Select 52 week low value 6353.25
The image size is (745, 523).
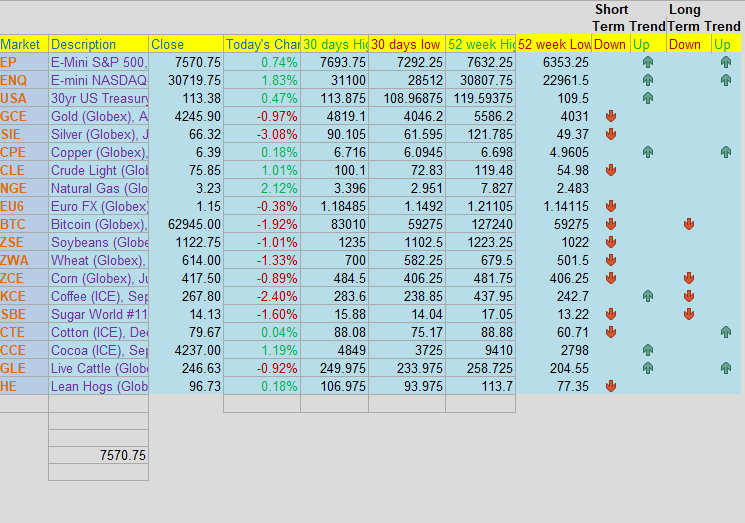(554, 62)
